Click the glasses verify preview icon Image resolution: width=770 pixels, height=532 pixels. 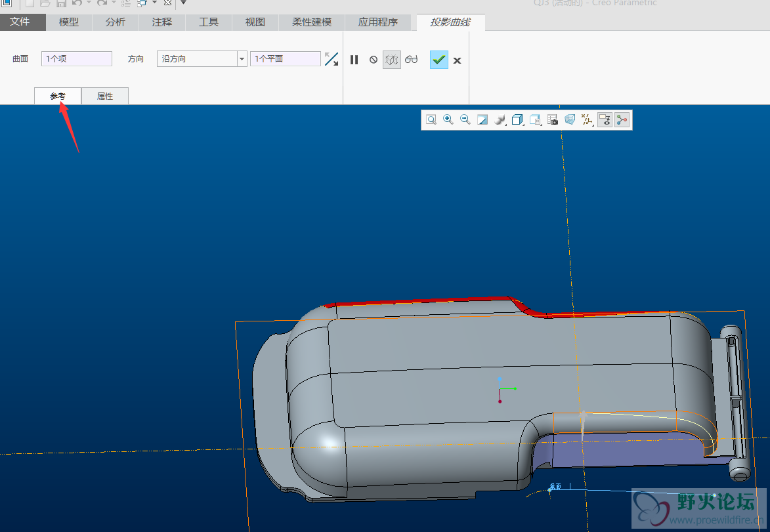click(x=412, y=60)
